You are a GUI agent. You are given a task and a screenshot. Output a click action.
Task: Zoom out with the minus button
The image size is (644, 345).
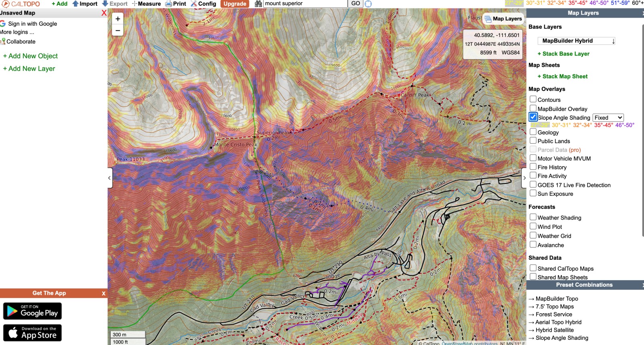(118, 30)
